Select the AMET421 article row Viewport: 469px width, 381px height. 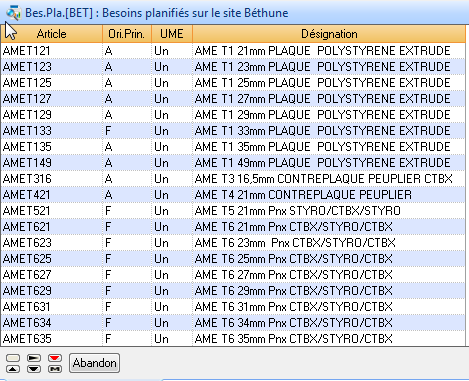tap(233, 195)
